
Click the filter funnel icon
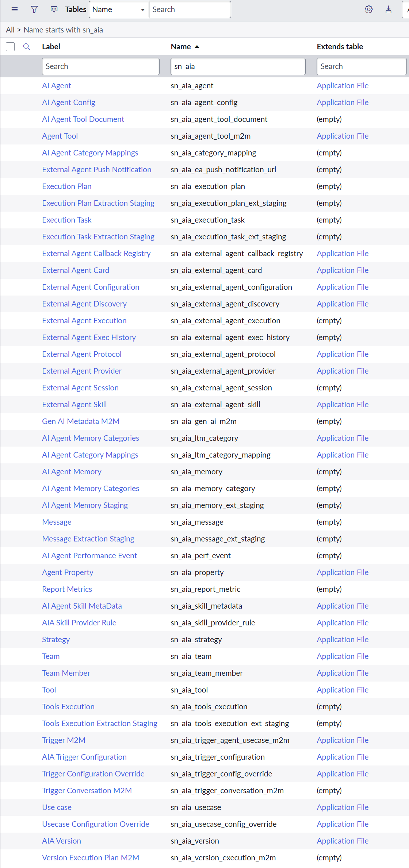click(x=34, y=9)
